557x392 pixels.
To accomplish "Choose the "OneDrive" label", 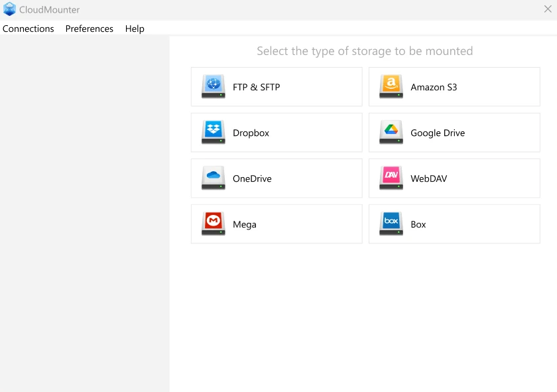I will coord(252,178).
